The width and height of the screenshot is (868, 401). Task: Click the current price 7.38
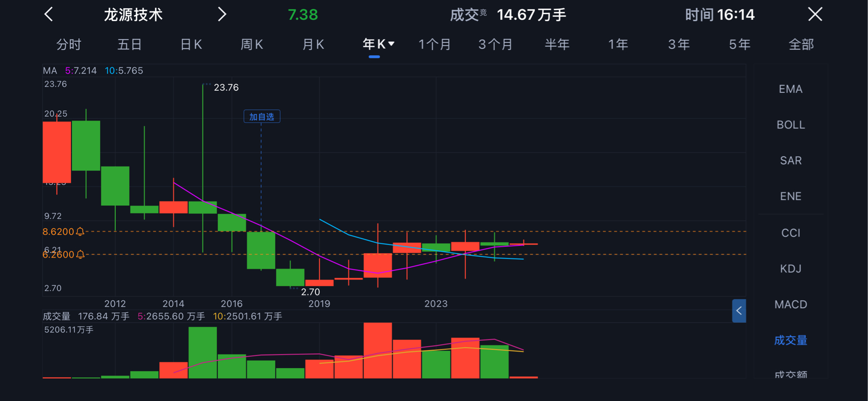pos(303,15)
